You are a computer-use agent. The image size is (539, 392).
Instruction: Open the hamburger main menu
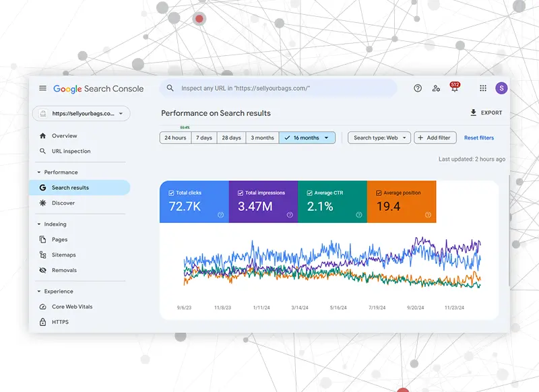click(43, 88)
